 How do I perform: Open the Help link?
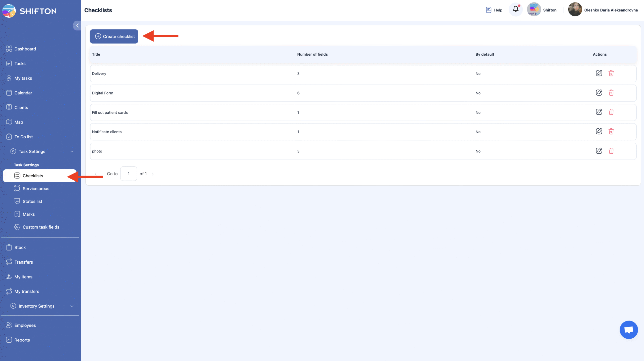[494, 10]
